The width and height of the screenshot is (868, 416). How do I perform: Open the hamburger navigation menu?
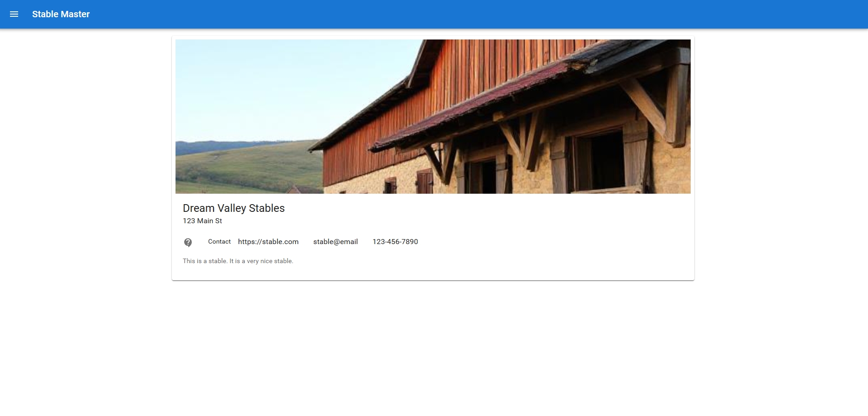pyautogui.click(x=14, y=14)
